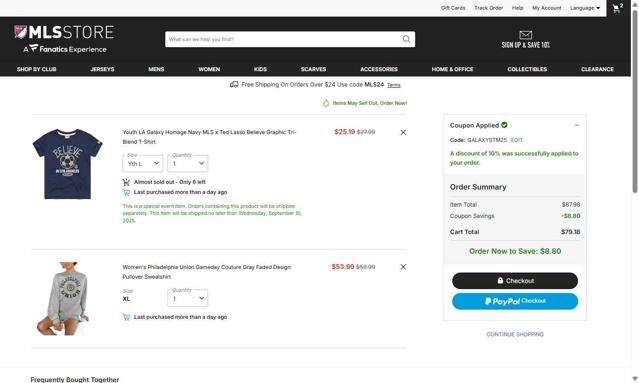Open Quantity dropdown for Philadelphia Union Sweatshirt
Image resolution: width=639 pixels, height=383 pixels.
pos(187,298)
